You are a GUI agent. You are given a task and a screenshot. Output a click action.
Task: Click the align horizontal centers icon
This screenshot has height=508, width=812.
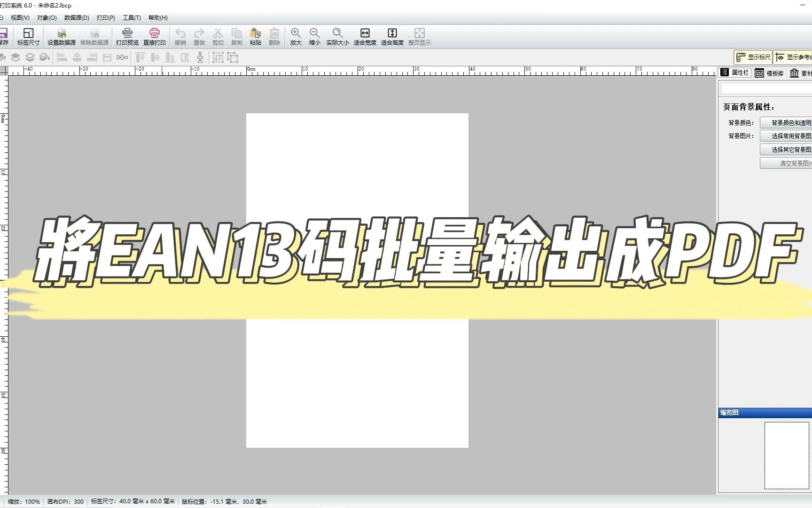[x=77, y=57]
